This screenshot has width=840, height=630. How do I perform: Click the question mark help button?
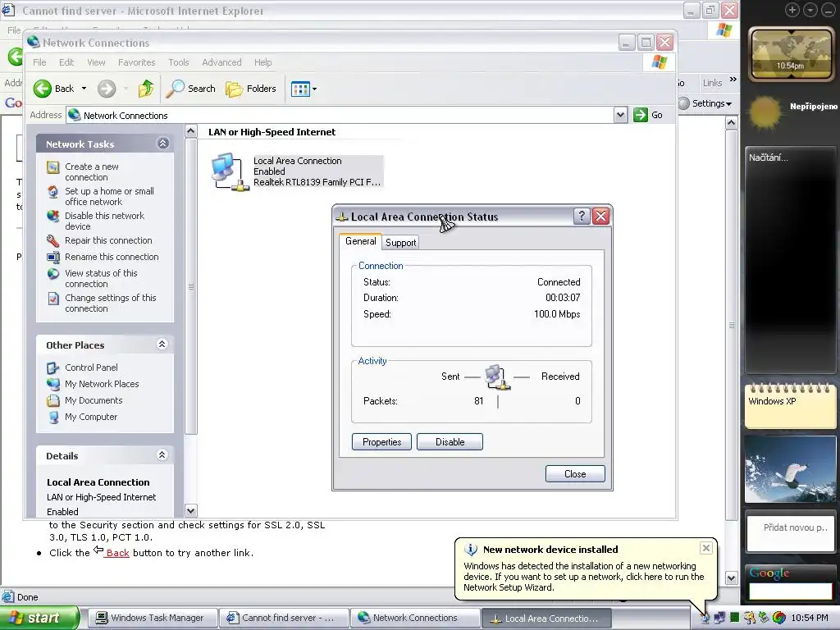(x=582, y=216)
